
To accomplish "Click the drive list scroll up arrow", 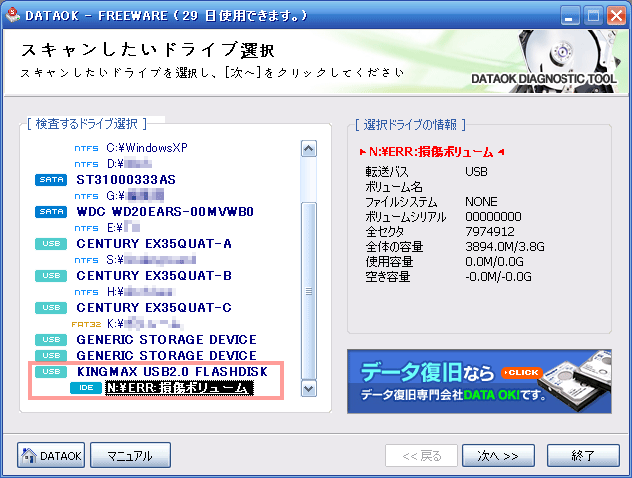I will (309, 149).
